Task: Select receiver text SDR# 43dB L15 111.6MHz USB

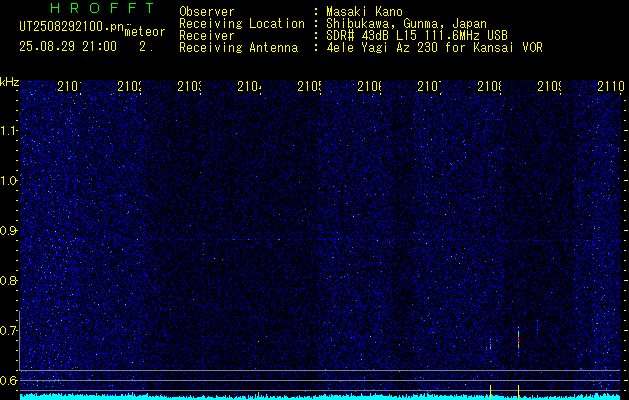Action: pyautogui.click(x=417, y=36)
